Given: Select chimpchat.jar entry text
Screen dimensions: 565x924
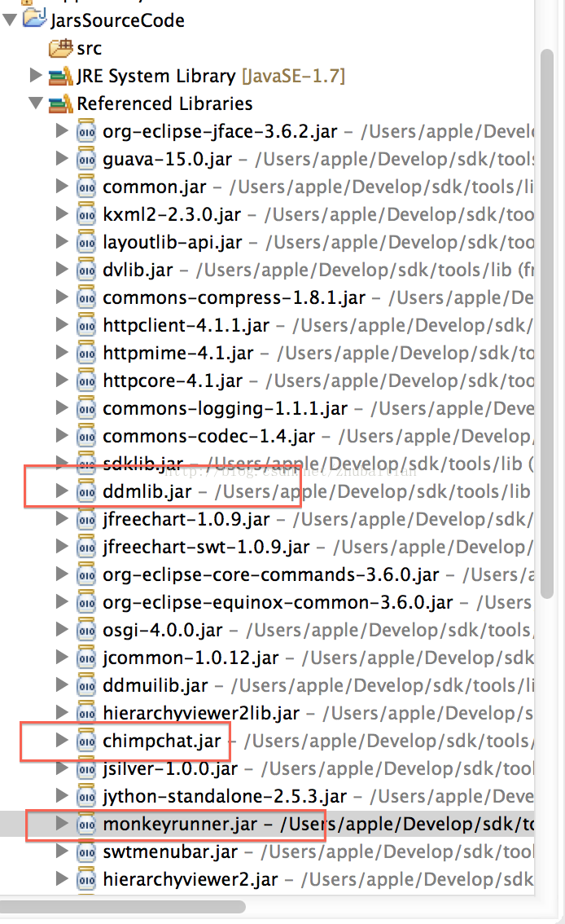Looking at the screenshot, I should (162, 741).
